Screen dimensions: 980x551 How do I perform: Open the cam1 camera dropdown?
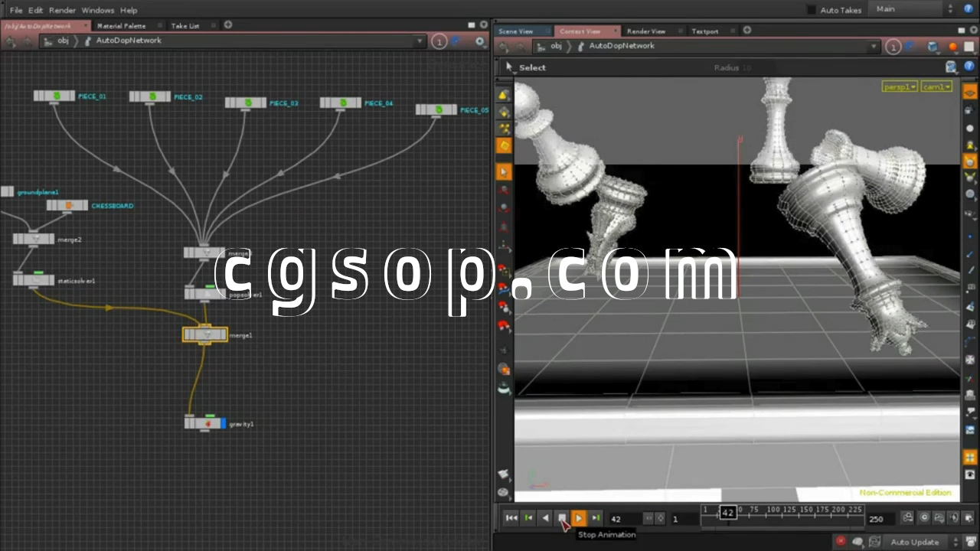coord(936,86)
